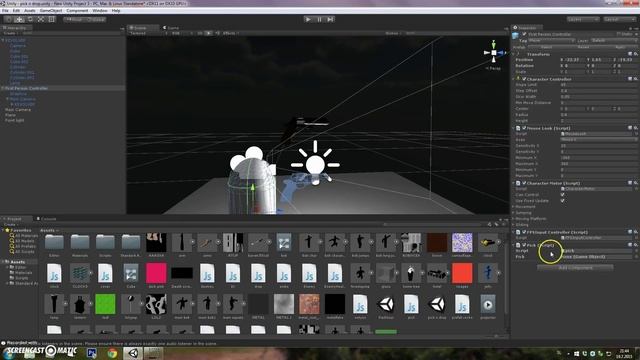Disable the Pick script checkbox
The height and width of the screenshot is (360, 640).
click(524, 245)
